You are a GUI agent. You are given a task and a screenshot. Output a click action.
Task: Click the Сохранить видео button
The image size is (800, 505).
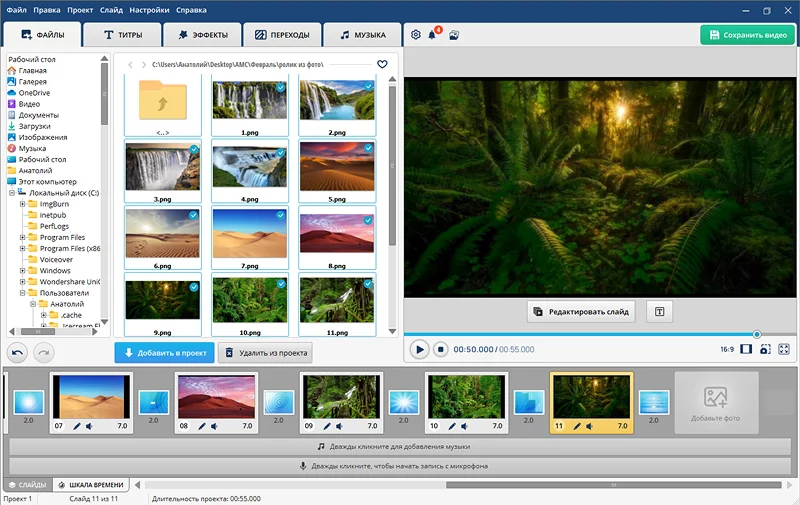pos(747,35)
